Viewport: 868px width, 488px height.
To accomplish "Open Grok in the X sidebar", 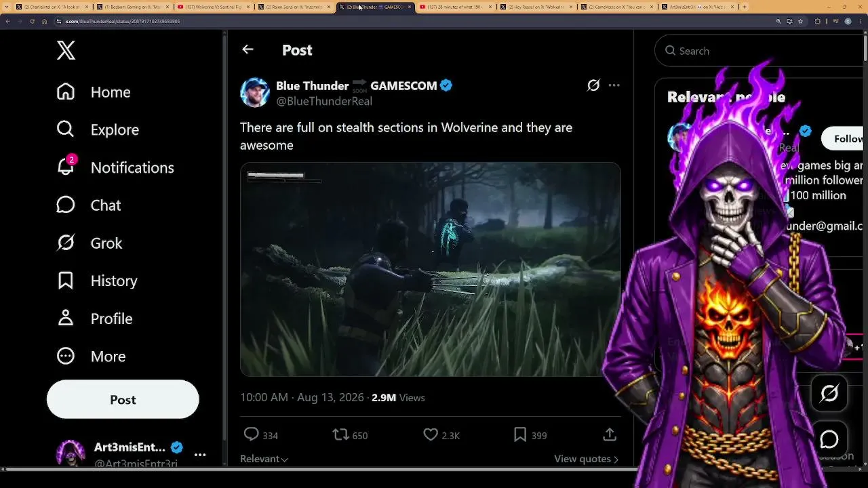I will tap(90, 243).
